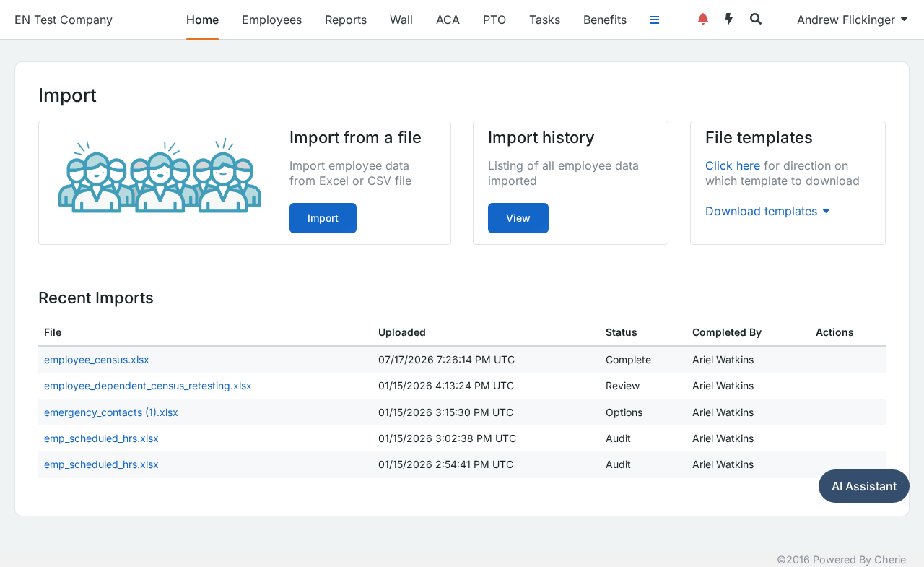Open the Wall tab
This screenshot has width=924, height=567.
click(401, 20)
